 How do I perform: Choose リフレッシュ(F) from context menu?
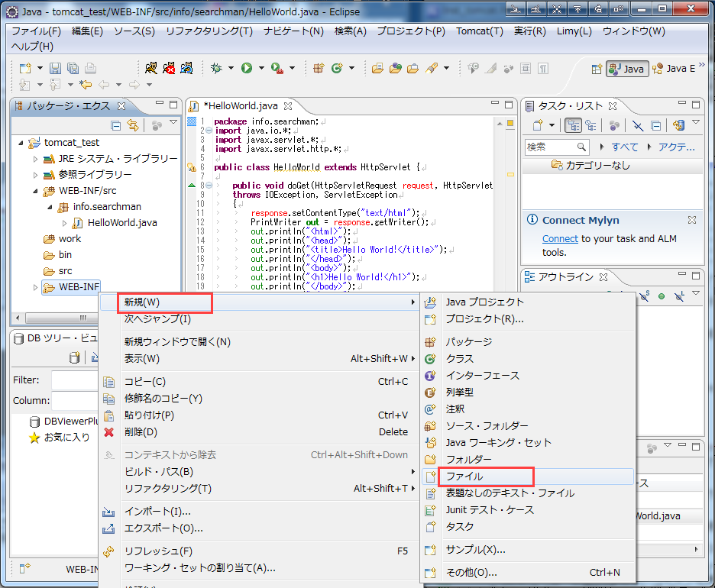[x=258, y=551]
